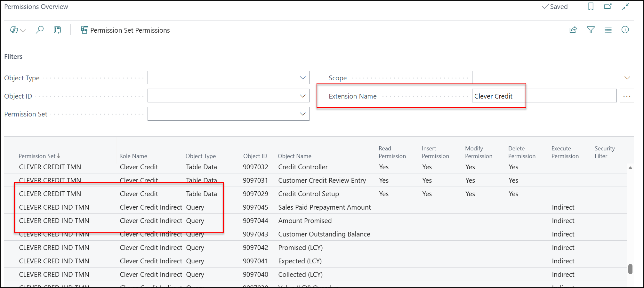This screenshot has height=288, width=644.
Task: Select the Amount Promised cell
Action: (305, 220)
